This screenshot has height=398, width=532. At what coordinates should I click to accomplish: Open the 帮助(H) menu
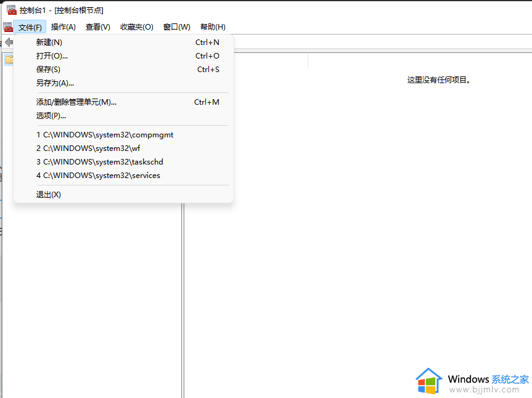(x=213, y=27)
